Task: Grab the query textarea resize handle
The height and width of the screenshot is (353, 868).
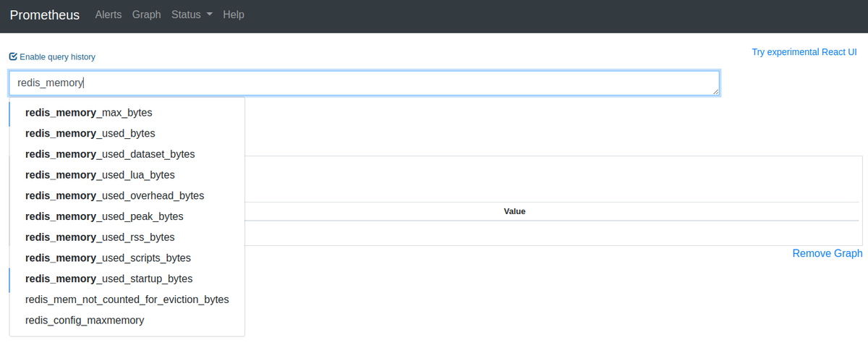Action: 715,91
